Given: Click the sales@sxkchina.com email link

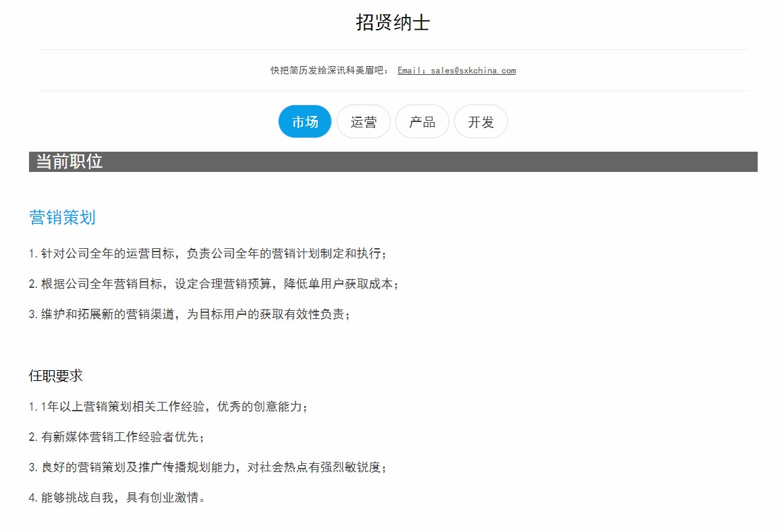Looking at the screenshot, I should coord(456,70).
